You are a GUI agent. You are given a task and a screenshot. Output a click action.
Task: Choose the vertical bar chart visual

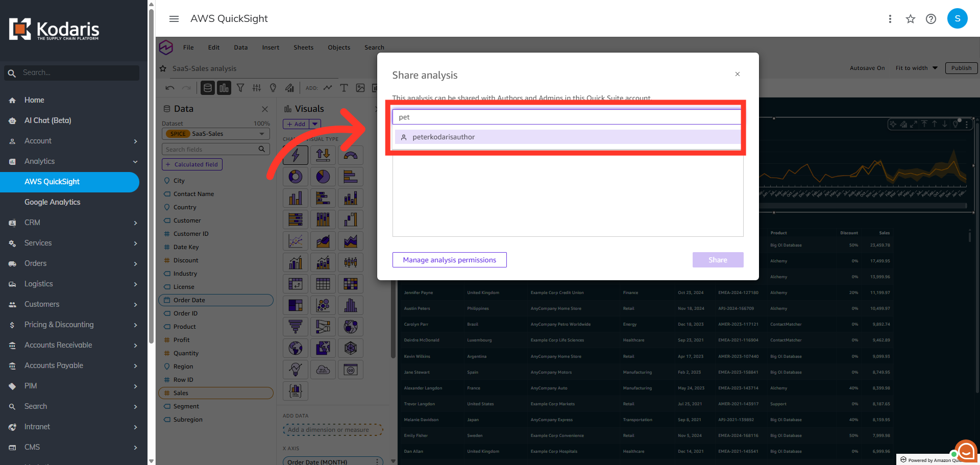click(x=296, y=198)
